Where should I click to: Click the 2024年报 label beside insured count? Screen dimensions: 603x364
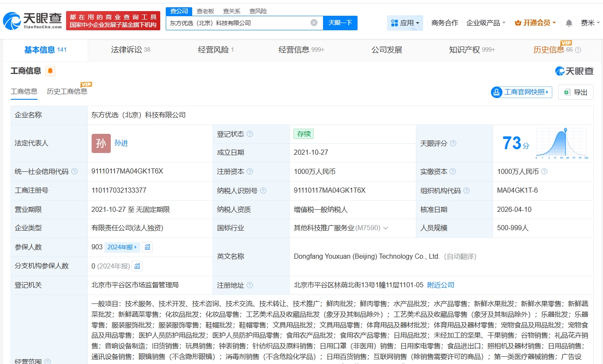[x=123, y=247]
